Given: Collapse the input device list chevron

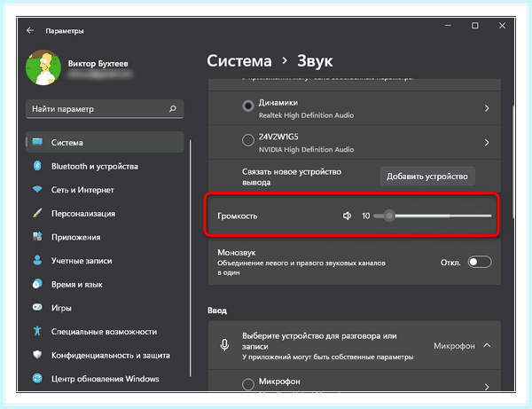Looking at the screenshot, I should pyautogui.click(x=487, y=345).
